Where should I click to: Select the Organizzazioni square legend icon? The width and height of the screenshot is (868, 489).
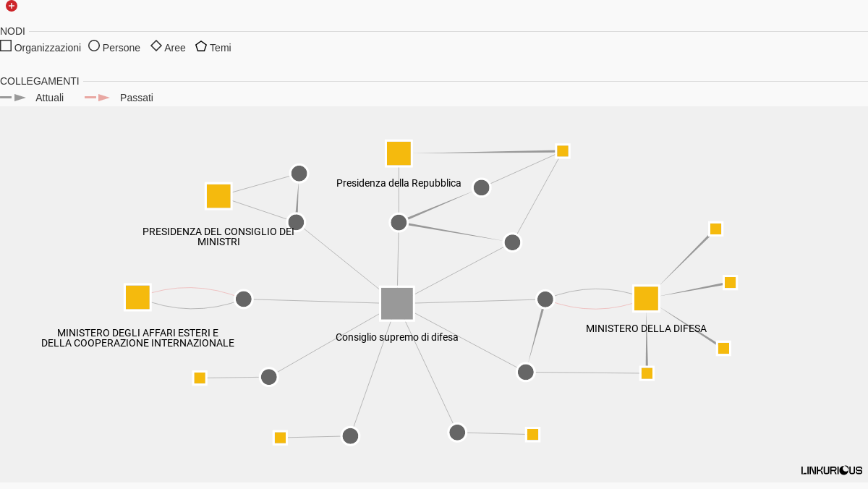pyautogui.click(x=6, y=46)
